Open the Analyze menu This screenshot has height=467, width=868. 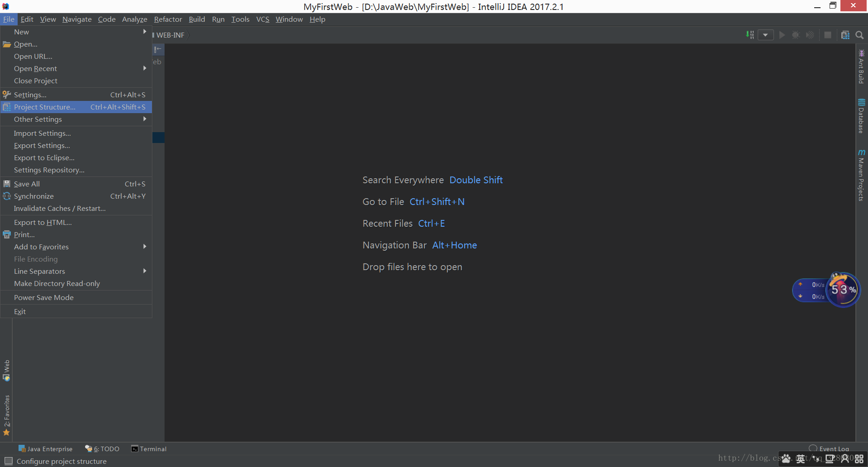(135, 19)
